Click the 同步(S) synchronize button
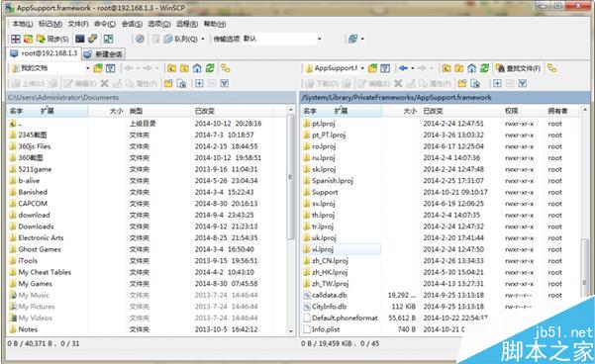Screen dimensions: 595x364 click(52, 39)
